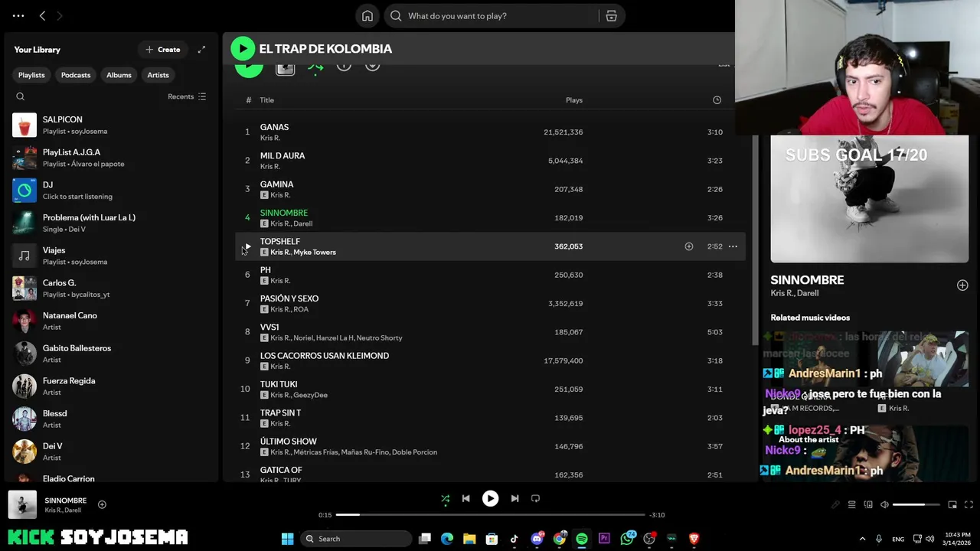Expand Your Library to full view
The height and width of the screenshot is (551, 980).
201,50
